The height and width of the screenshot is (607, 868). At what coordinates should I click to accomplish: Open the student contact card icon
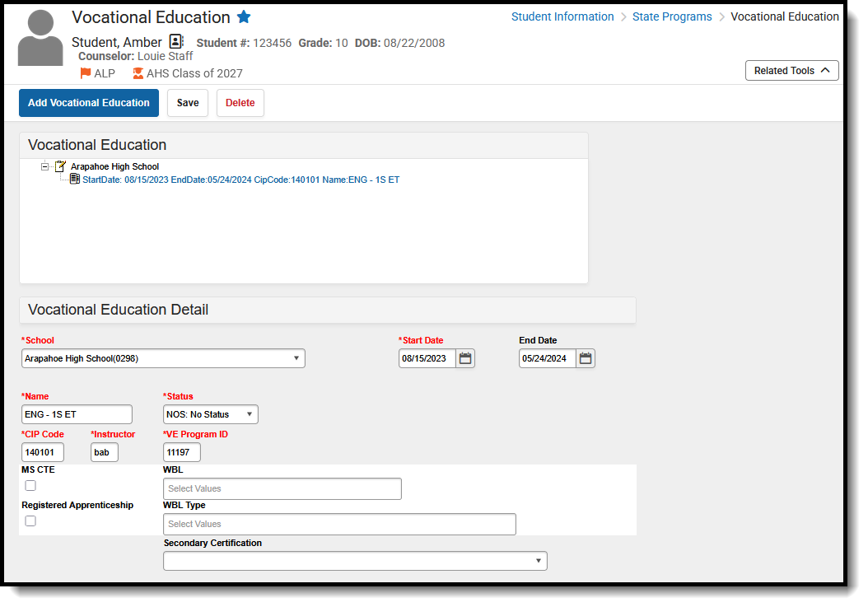click(x=176, y=41)
